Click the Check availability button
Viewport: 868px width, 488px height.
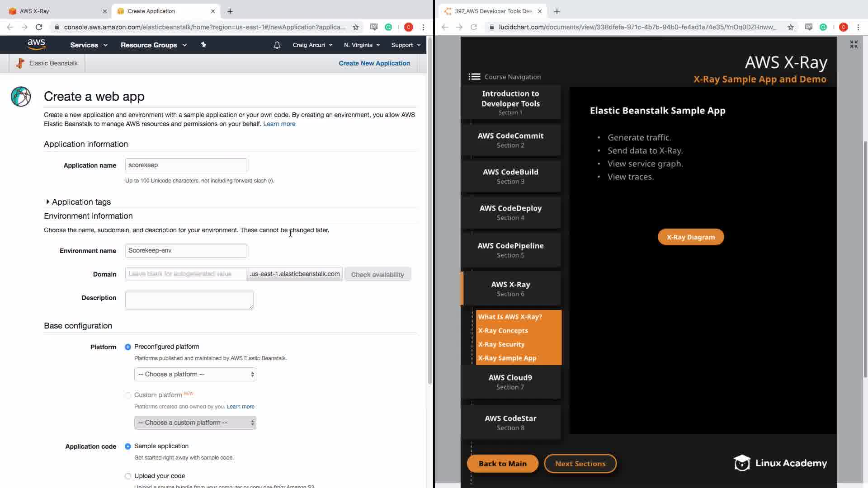377,275
